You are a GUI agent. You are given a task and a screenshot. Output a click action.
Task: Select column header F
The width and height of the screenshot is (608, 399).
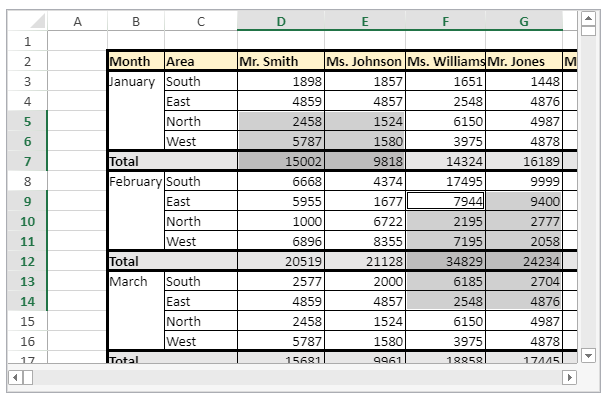pos(446,21)
